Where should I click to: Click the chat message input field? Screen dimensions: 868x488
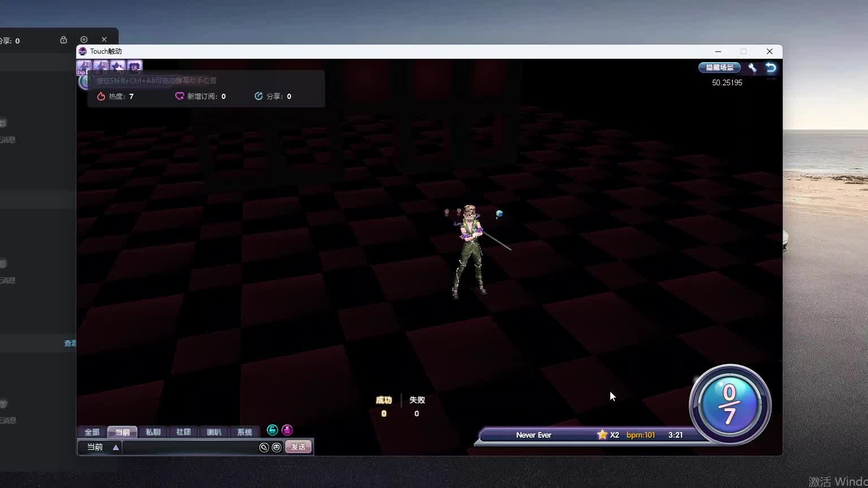pyautogui.click(x=190, y=447)
